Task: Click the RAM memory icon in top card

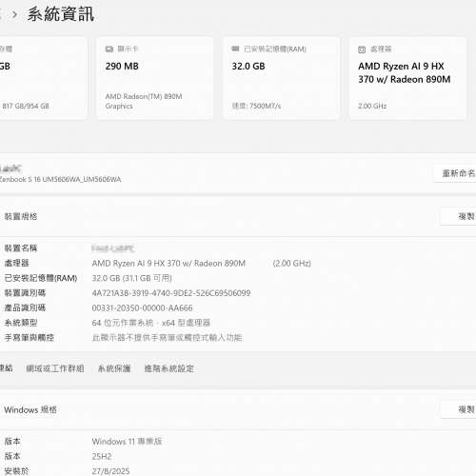Action: (235, 49)
